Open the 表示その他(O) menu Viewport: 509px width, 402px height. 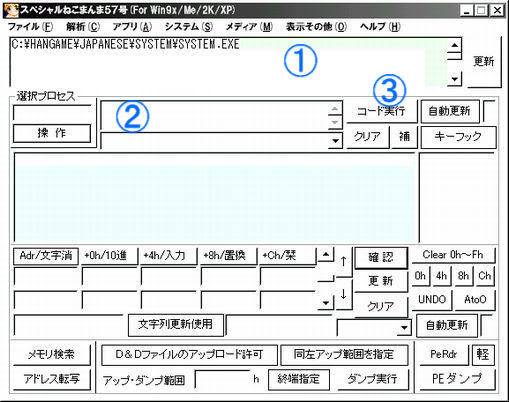(316, 27)
